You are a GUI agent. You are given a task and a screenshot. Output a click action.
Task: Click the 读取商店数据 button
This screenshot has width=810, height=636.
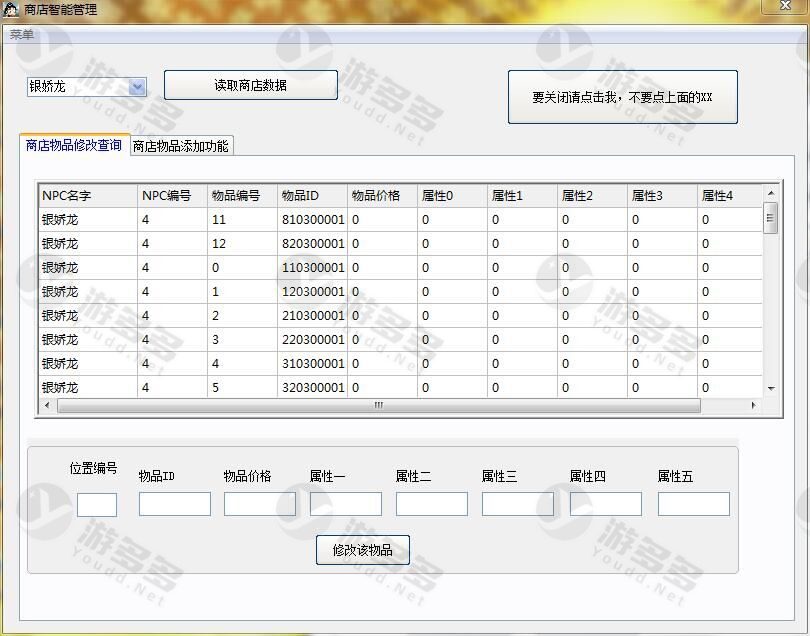[250, 85]
